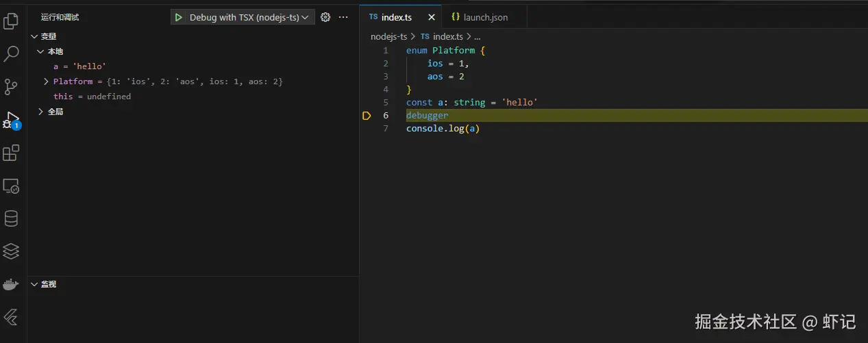Click the const a: string line

(472, 103)
